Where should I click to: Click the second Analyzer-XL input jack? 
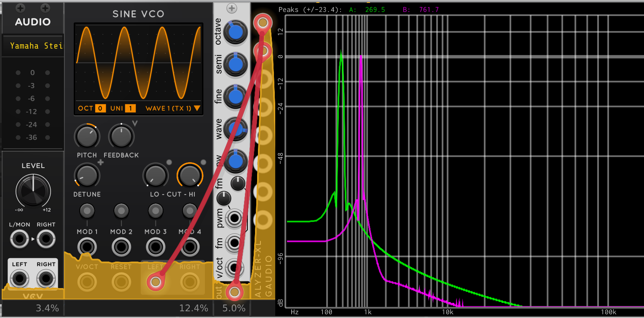[x=263, y=51]
